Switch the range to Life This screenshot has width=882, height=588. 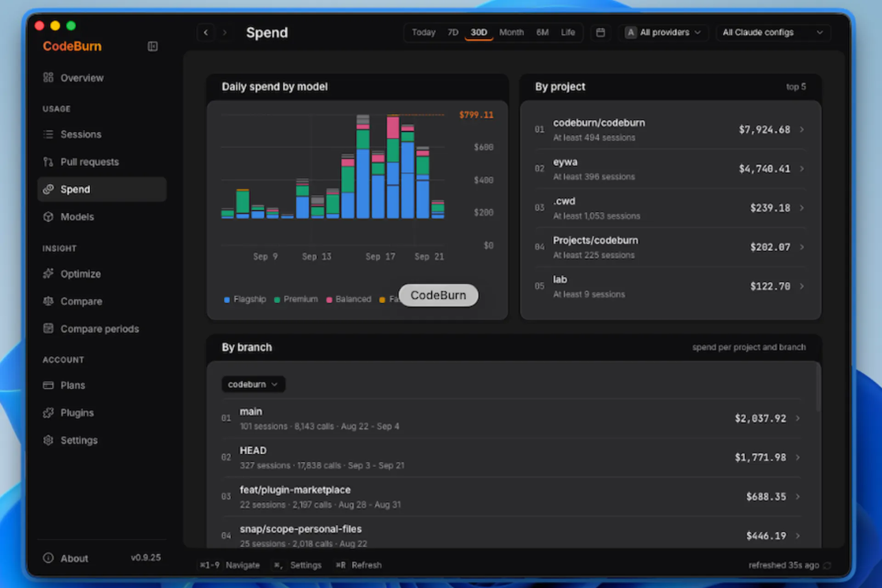pyautogui.click(x=568, y=33)
